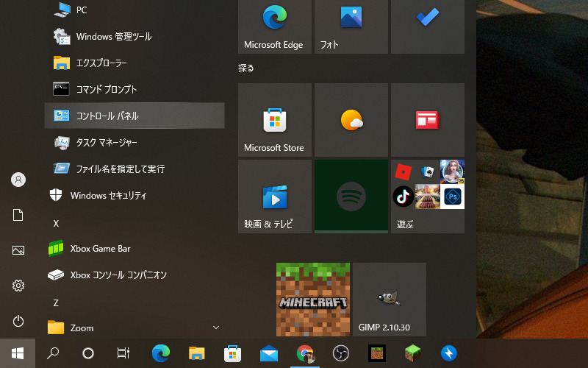Open コントロール パネル

coord(135,116)
